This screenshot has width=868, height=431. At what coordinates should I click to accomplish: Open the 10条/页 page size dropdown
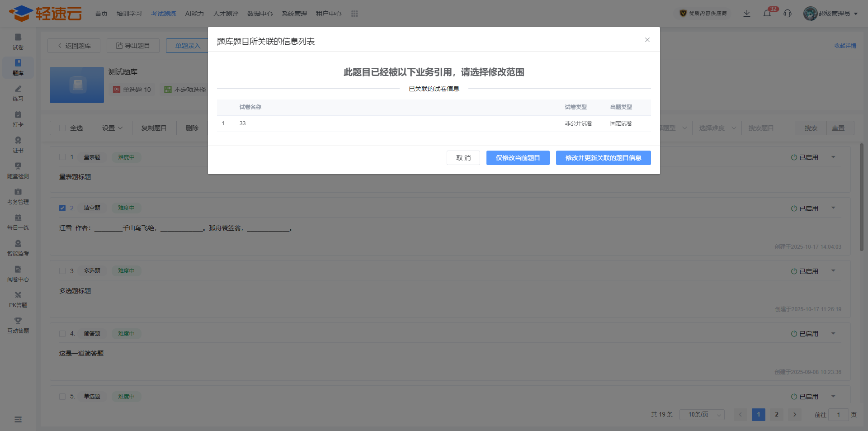click(x=702, y=415)
